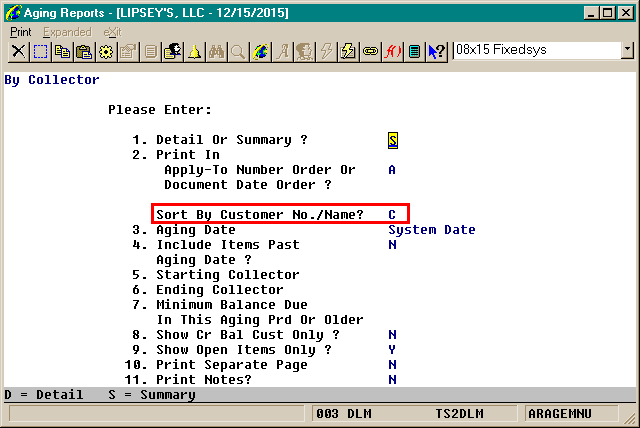Click the lightning bolt on page icon

pos(349,52)
